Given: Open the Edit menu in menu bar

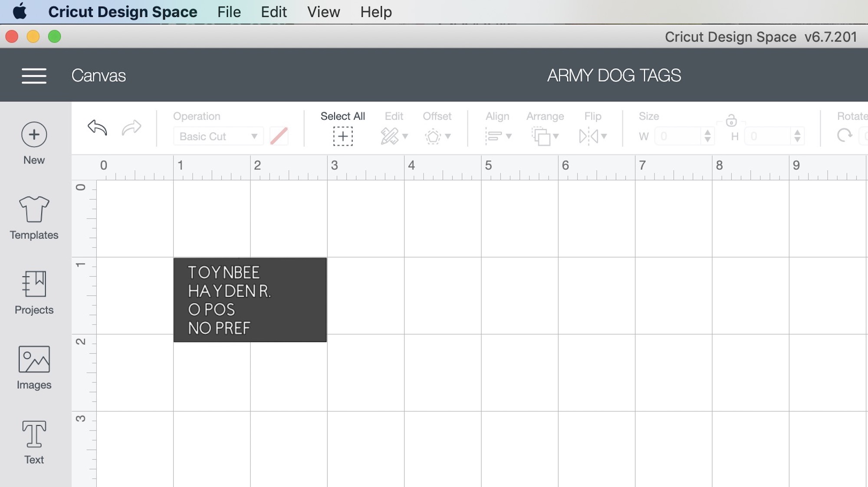Looking at the screenshot, I should coord(273,12).
